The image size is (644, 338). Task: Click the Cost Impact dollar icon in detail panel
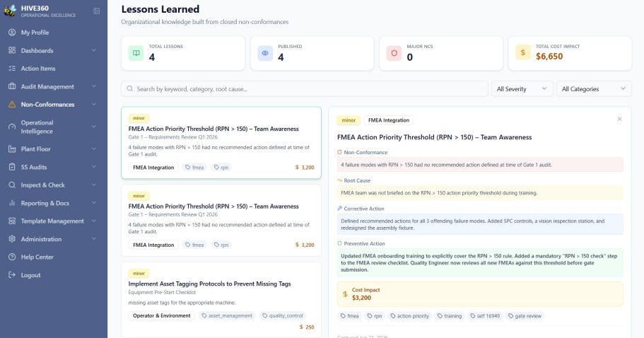(x=345, y=294)
